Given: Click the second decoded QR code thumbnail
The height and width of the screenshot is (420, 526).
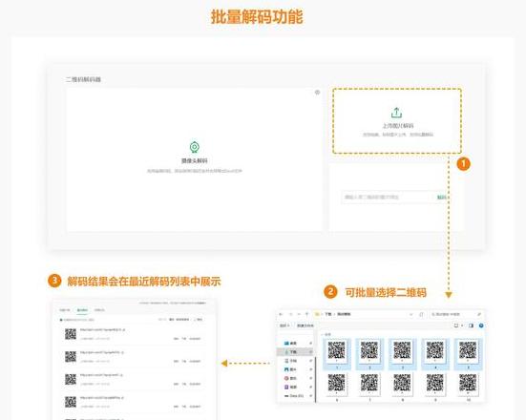Looking at the screenshot, I should point(71,357).
